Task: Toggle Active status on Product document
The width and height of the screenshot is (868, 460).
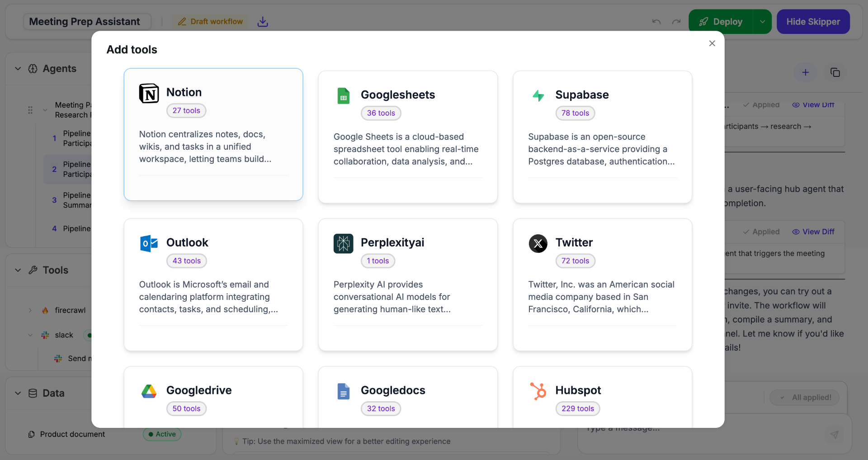Action: point(161,434)
